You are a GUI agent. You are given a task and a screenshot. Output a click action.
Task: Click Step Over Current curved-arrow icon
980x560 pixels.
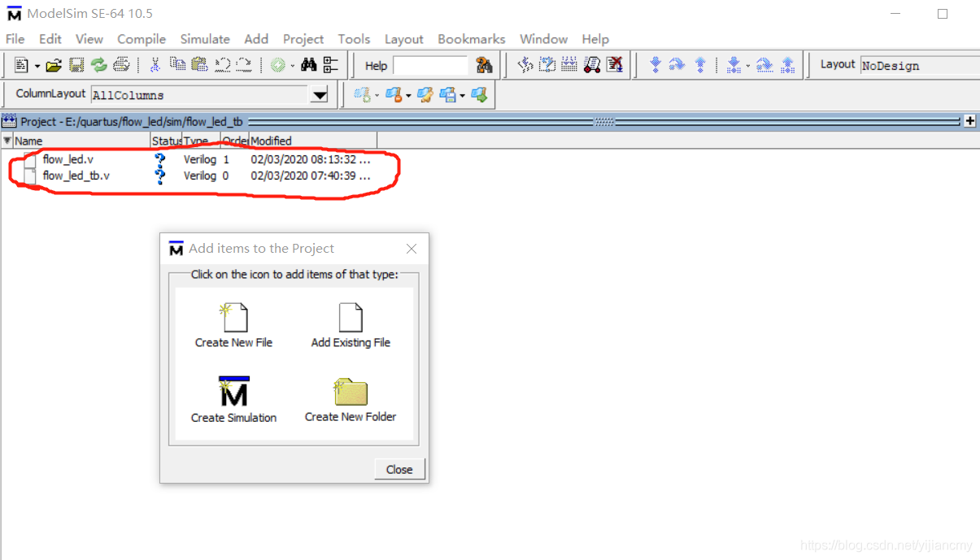[x=764, y=65]
